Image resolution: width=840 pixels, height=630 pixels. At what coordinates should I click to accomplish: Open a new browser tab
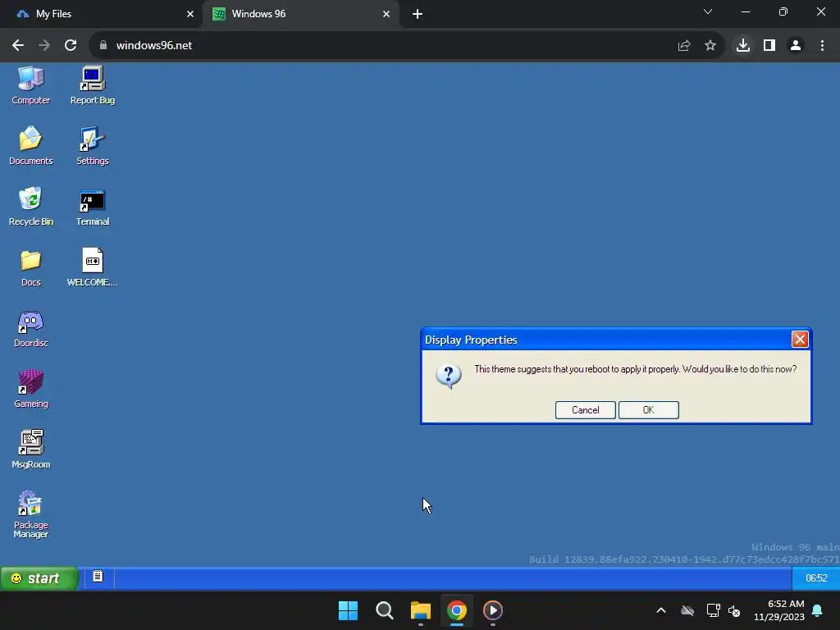tap(418, 14)
